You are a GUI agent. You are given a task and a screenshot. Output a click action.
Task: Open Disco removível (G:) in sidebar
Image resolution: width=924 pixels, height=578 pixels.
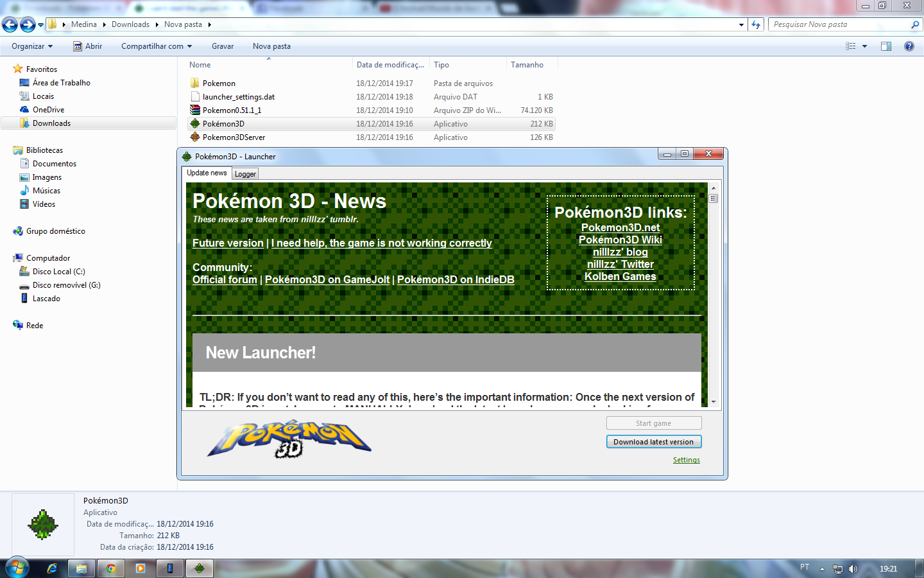click(66, 285)
